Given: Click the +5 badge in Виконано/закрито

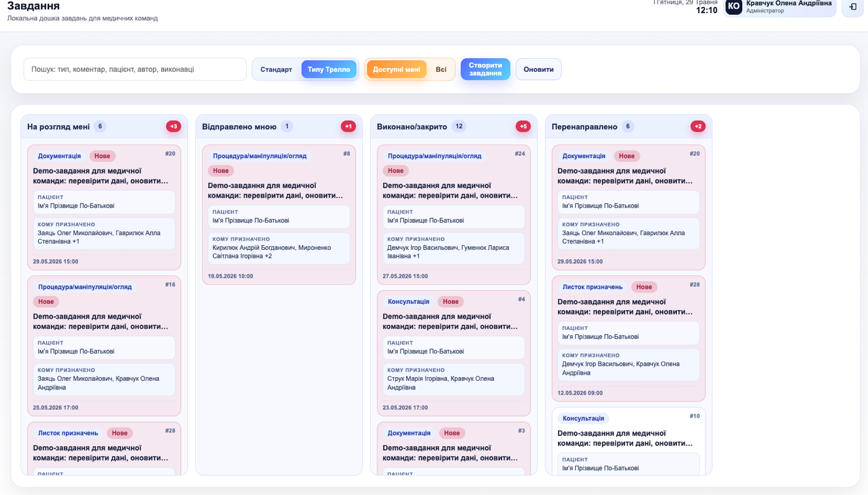Looking at the screenshot, I should 523,127.
